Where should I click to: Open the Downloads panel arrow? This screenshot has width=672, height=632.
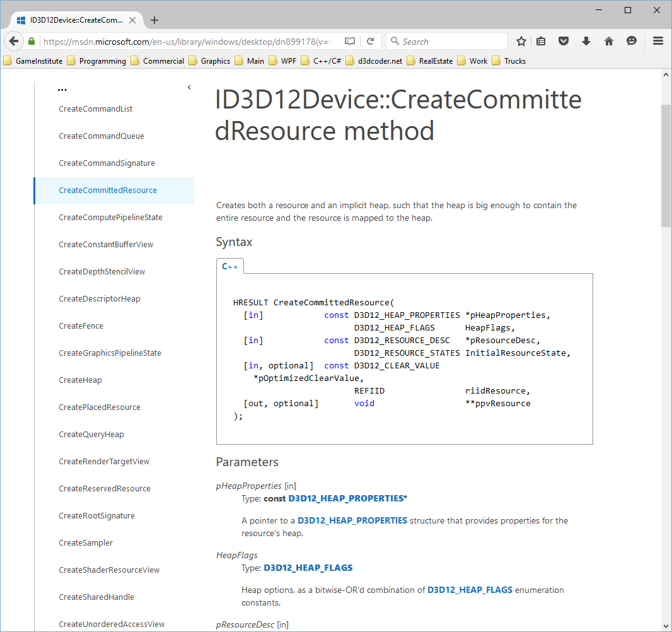point(586,41)
